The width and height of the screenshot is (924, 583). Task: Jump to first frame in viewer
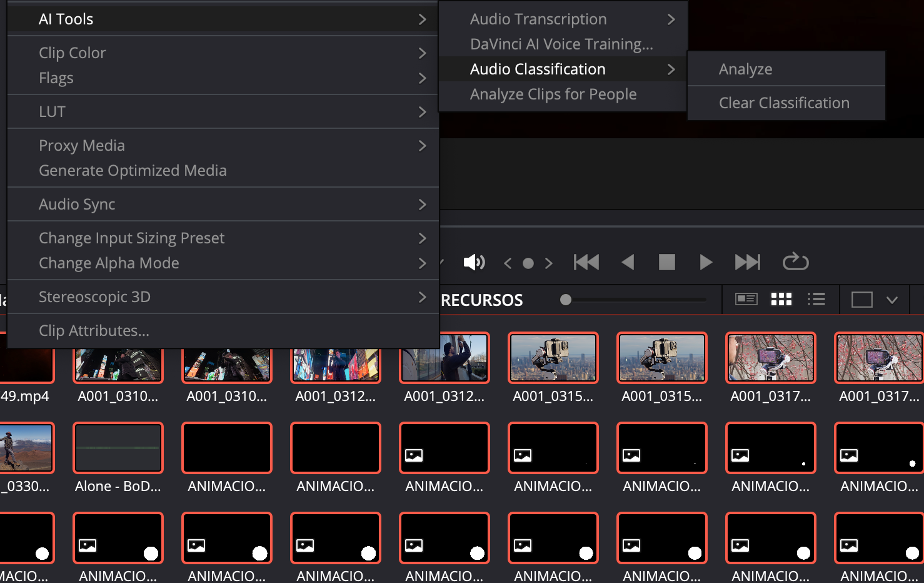click(586, 262)
